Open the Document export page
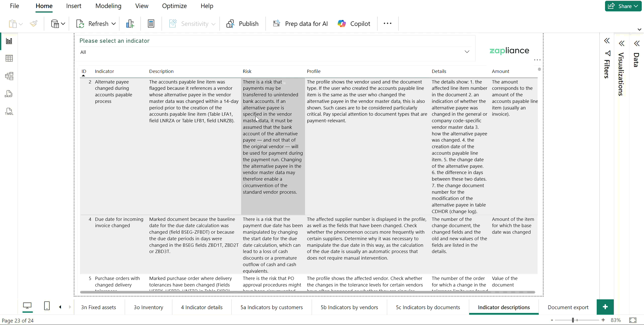 point(568,307)
